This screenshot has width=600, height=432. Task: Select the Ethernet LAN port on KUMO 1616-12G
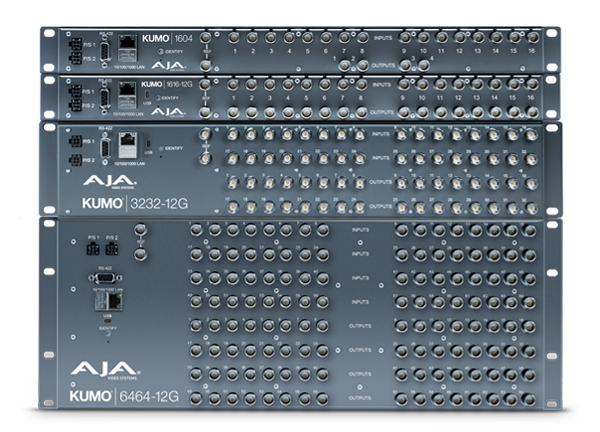[127, 95]
